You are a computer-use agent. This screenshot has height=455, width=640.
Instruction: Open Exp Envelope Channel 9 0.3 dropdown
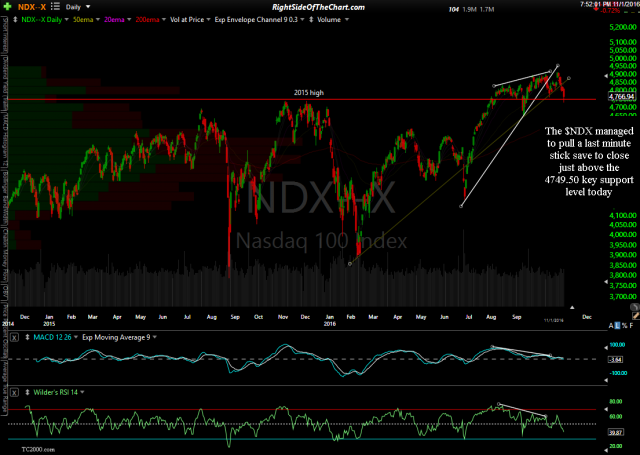pyautogui.click(x=302, y=19)
